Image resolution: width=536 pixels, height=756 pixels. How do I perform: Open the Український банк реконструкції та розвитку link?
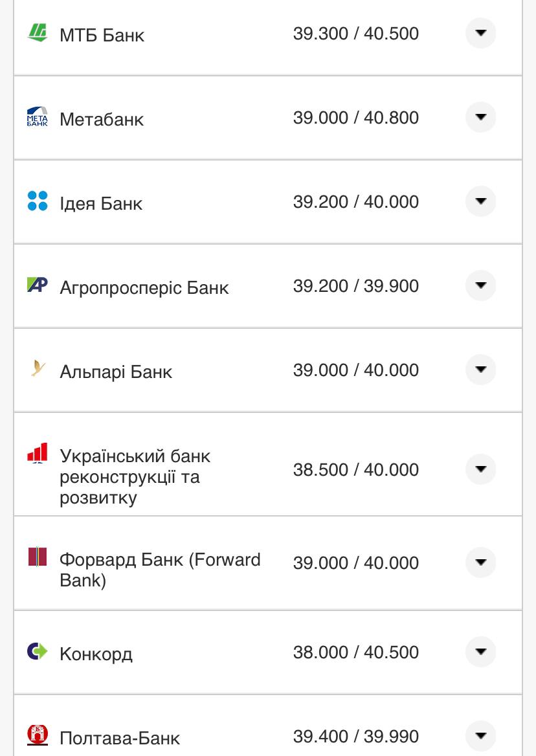135,477
